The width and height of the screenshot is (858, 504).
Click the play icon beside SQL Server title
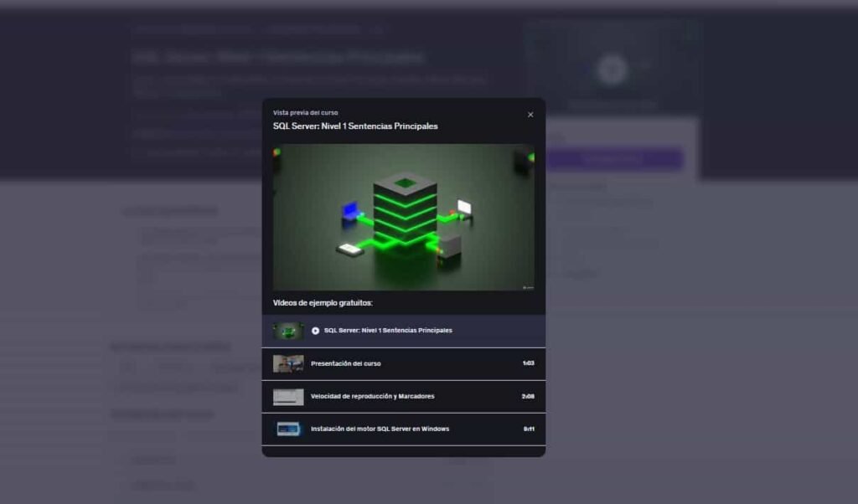(315, 331)
